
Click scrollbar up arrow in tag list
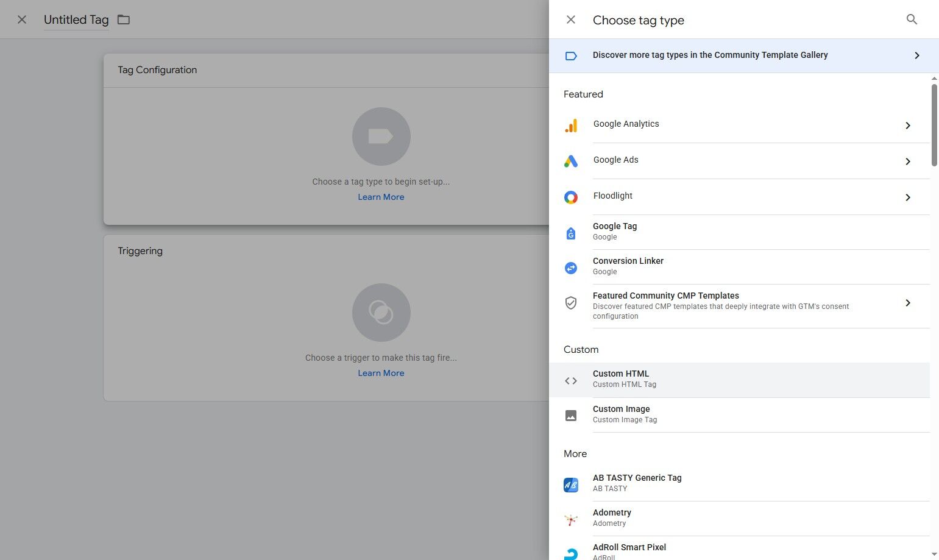934,79
